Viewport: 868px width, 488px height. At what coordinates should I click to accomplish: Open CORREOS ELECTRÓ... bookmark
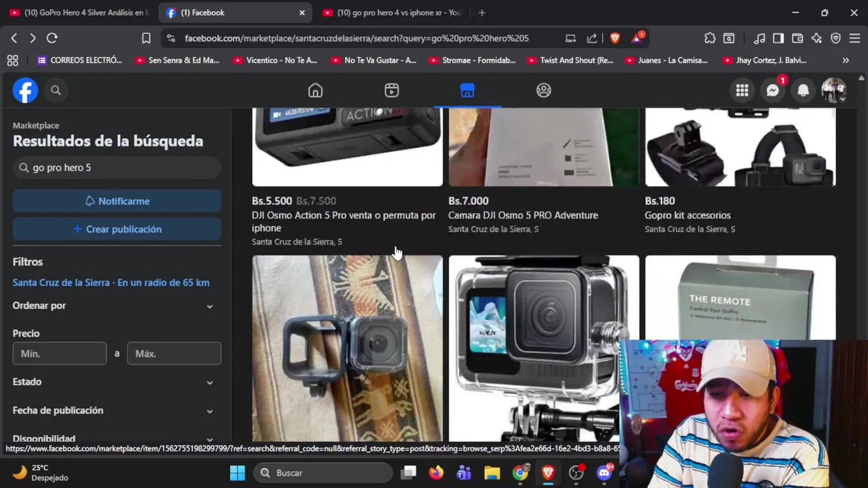point(79,60)
